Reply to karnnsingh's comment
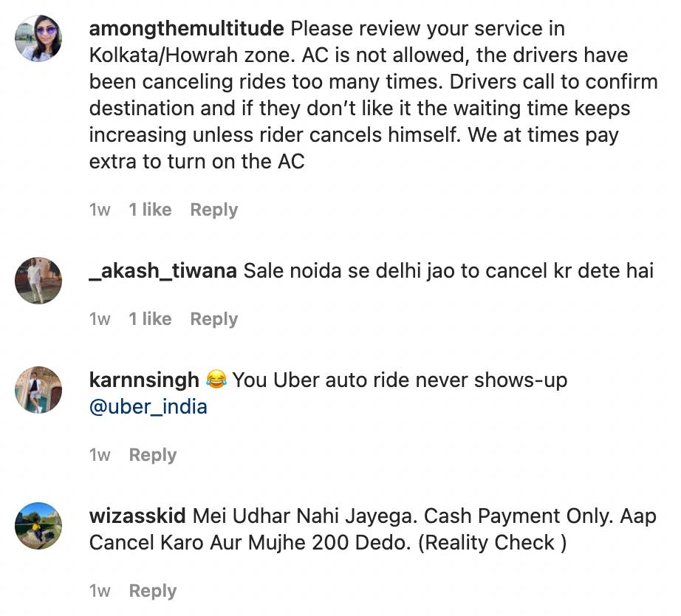 point(152,455)
